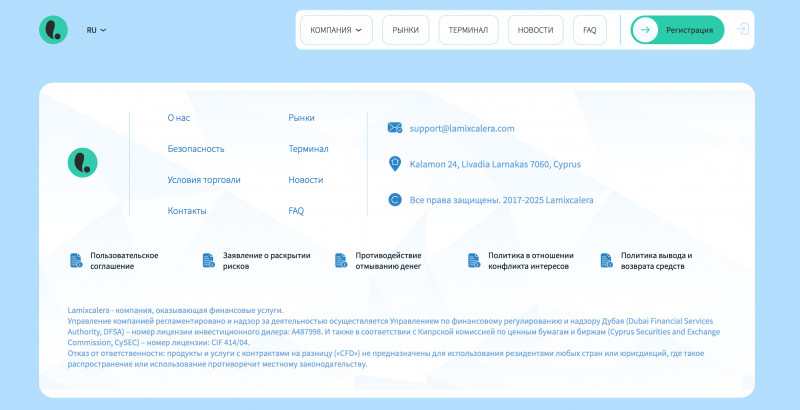
Task: Click the Kalamon 24, Livadia Larnakas address text
Action: pos(495,164)
